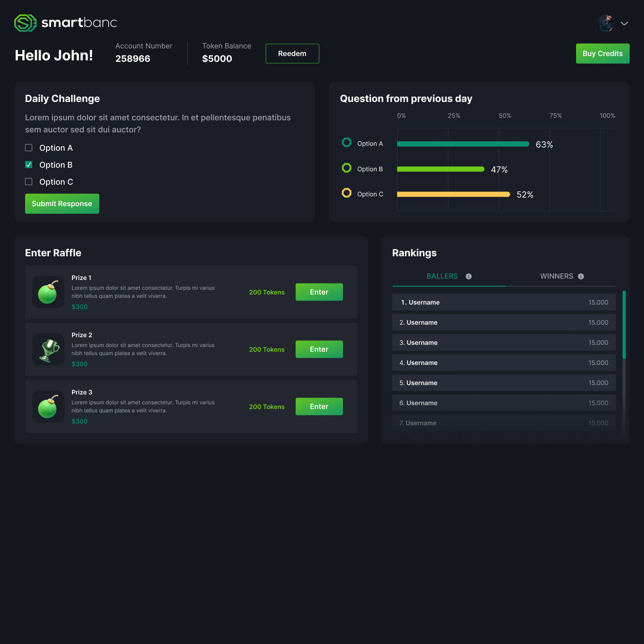This screenshot has width=644, height=644.
Task: Switch to the WINNERS tab
Action: pos(556,276)
